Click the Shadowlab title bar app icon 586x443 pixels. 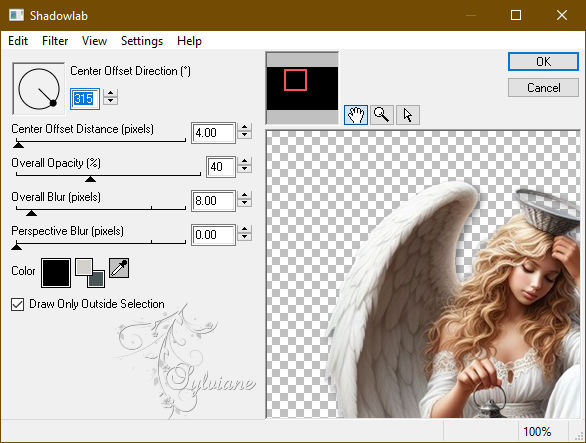coord(16,15)
